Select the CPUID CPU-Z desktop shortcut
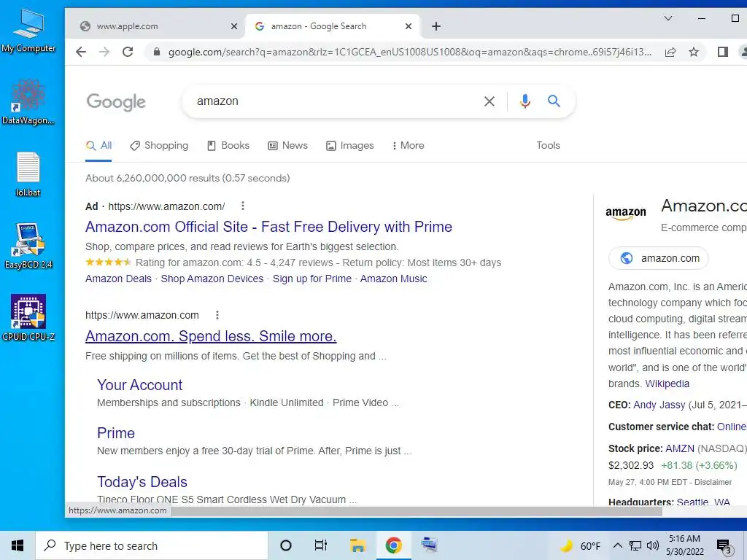This screenshot has height=560, width=747. point(28,318)
